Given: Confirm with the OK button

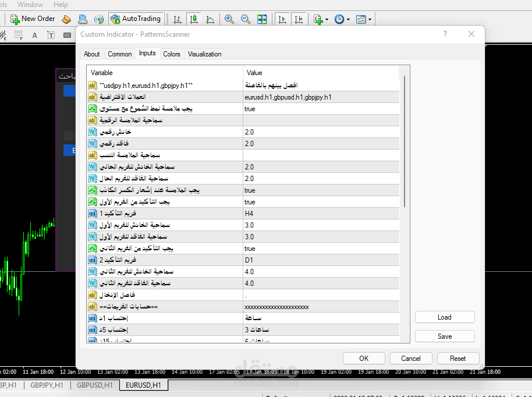Looking at the screenshot, I should point(364,359).
